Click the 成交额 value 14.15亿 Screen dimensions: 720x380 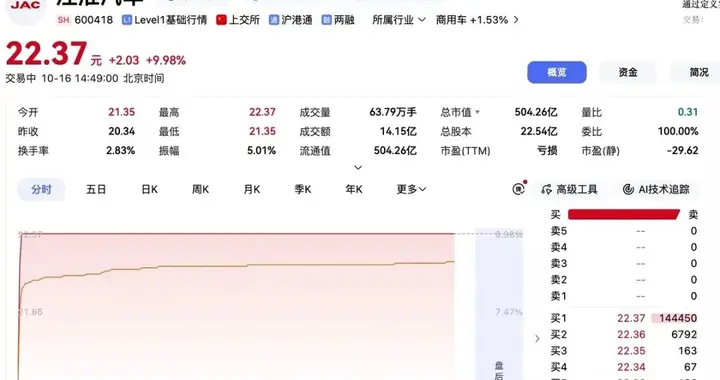(398, 131)
